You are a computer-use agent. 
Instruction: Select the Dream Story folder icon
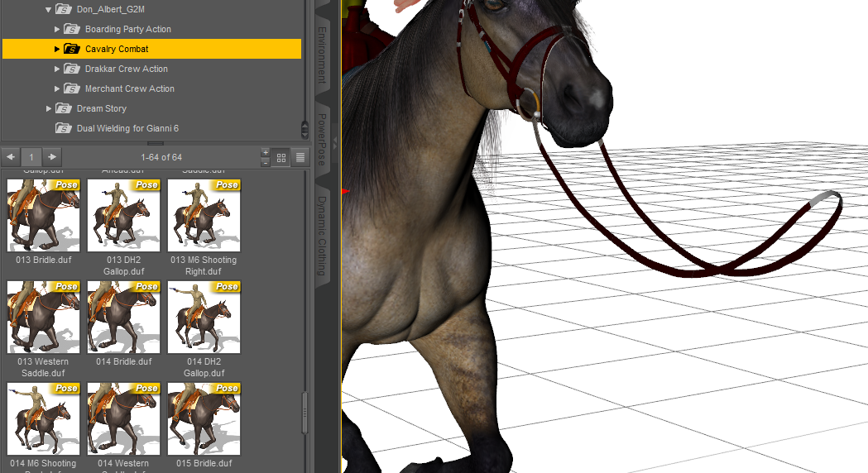coord(64,108)
